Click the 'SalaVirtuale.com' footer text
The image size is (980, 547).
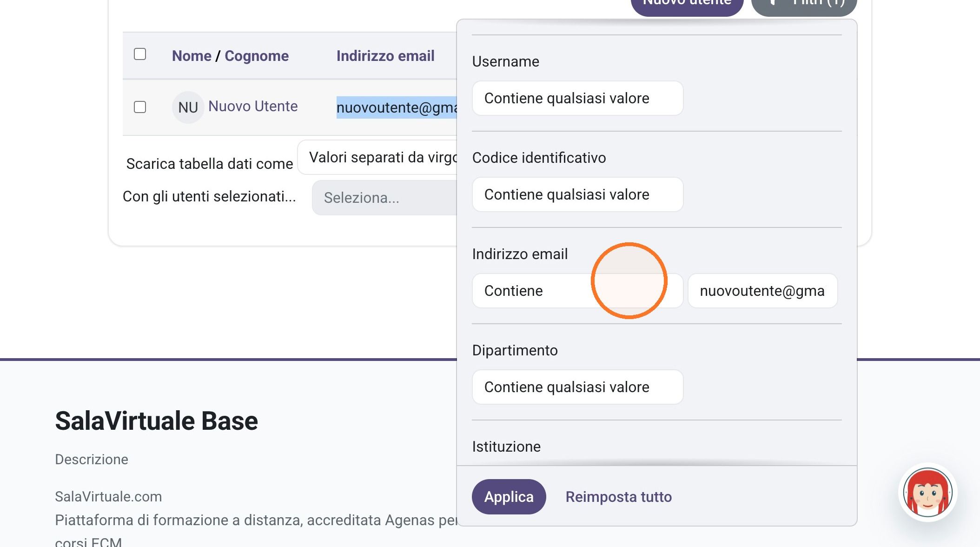pos(108,496)
